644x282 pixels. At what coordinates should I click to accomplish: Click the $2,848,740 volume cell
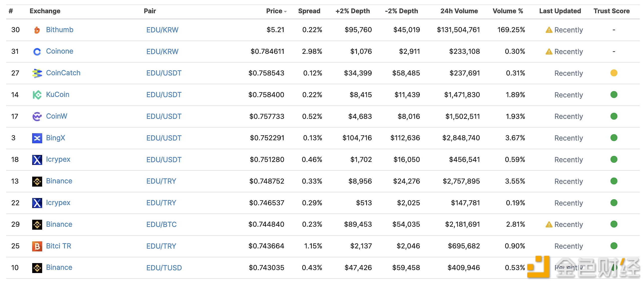coord(461,138)
